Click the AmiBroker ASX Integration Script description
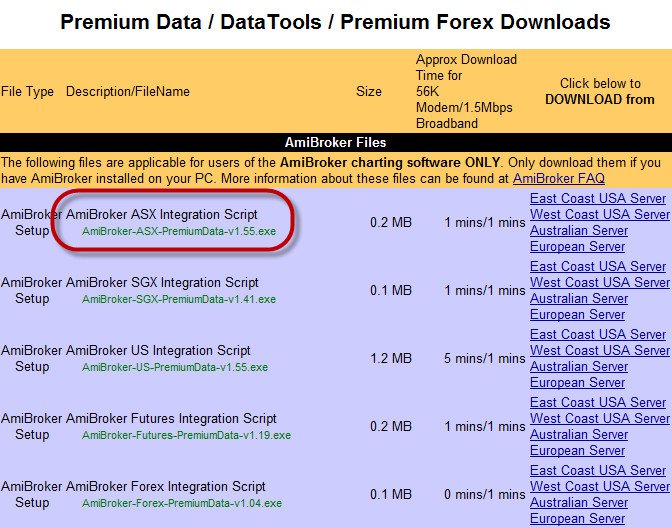The height and width of the screenshot is (528, 672). click(x=162, y=214)
